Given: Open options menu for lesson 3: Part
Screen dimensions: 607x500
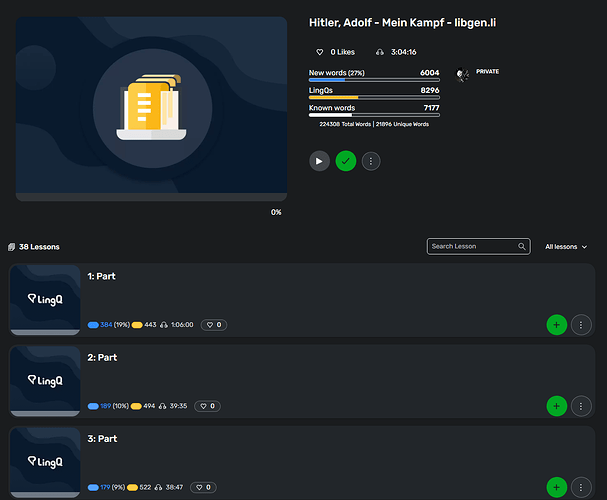Looking at the screenshot, I should [x=581, y=487].
